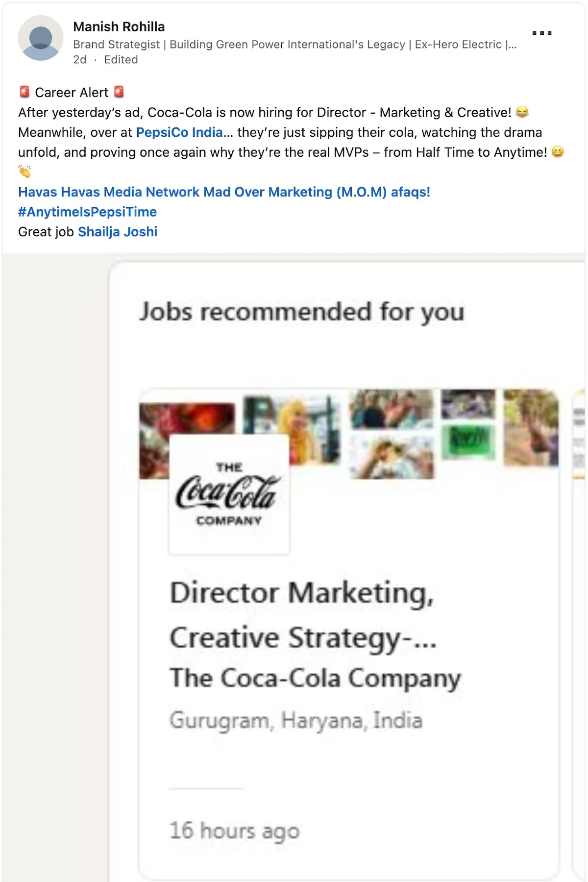This screenshot has width=588, height=882.
Task: Visit the afaqs! mention link
Action: [410, 192]
